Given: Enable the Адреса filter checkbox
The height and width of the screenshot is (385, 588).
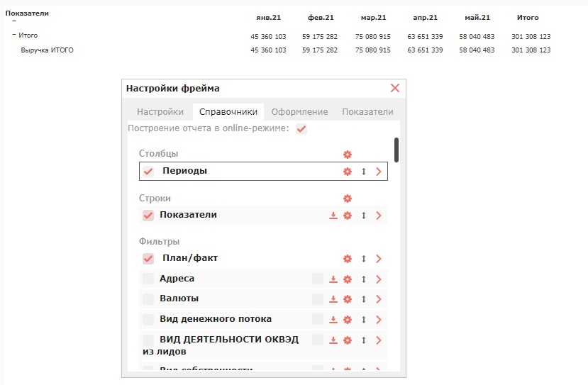Looking at the screenshot, I should tap(148, 279).
